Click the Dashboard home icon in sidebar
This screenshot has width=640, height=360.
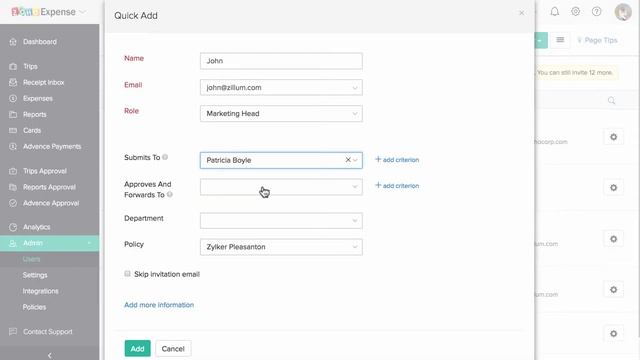pyautogui.click(x=13, y=42)
